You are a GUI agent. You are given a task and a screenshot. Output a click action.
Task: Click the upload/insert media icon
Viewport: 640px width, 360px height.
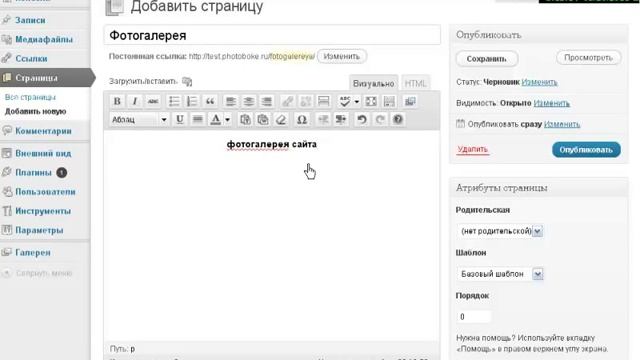187,82
